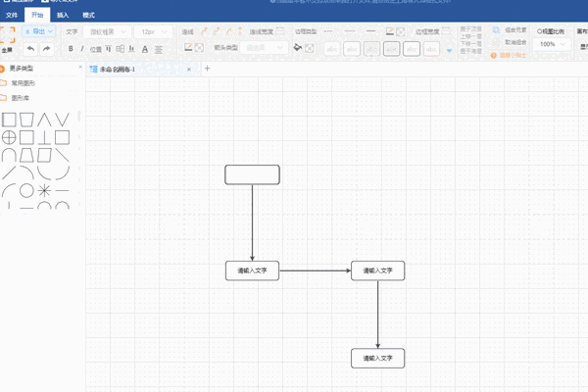Add a new canvas tab with the plus button

[207, 69]
